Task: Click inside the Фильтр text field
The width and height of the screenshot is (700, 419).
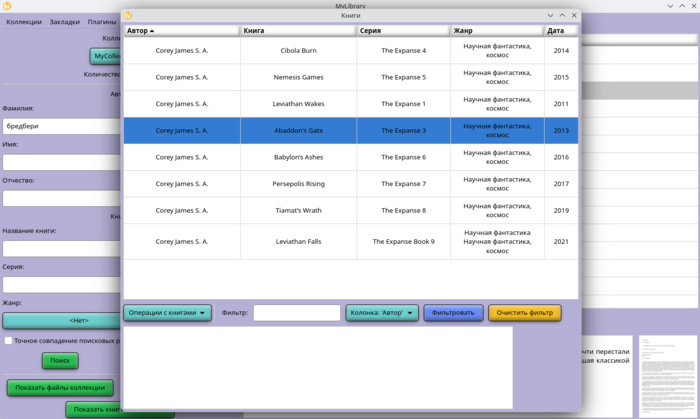Action: [296, 313]
